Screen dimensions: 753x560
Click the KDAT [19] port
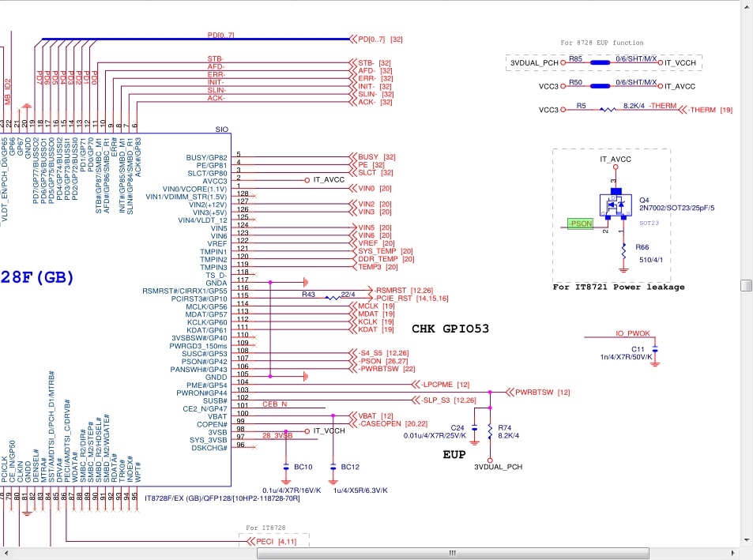(372, 329)
